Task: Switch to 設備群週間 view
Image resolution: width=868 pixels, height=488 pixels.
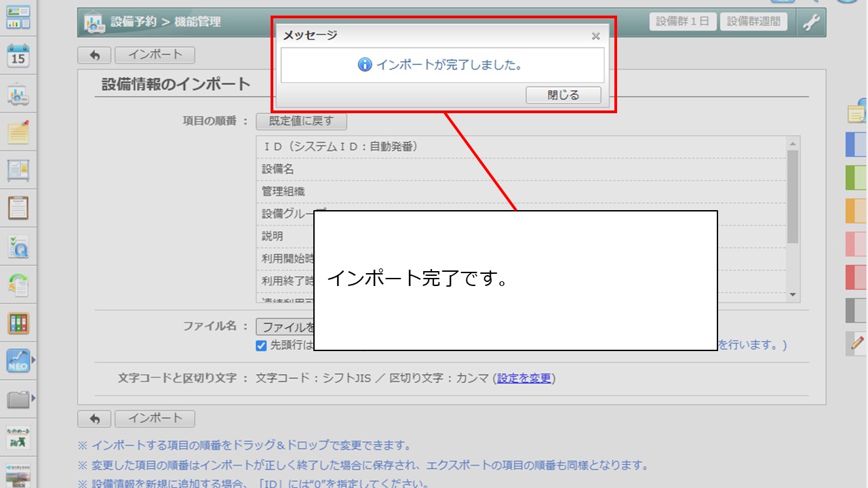Action: [753, 22]
